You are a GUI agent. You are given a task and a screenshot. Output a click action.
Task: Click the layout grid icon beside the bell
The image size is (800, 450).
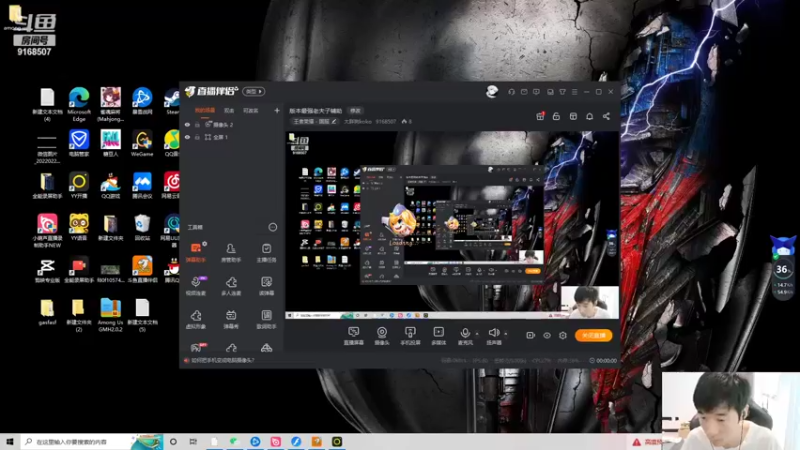tap(573, 116)
